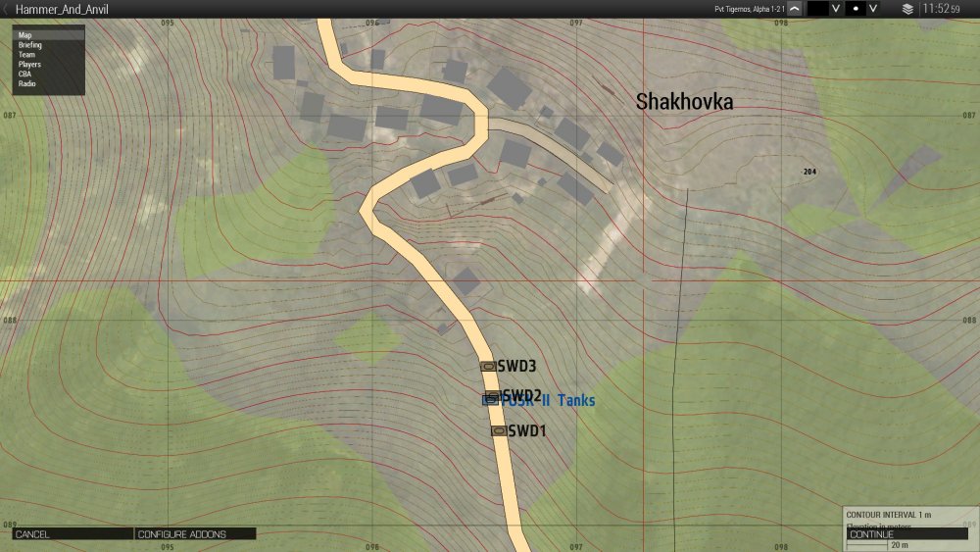The image size is (980, 552).
Task: Select the blue Tanks group marker
Action: click(487, 401)
